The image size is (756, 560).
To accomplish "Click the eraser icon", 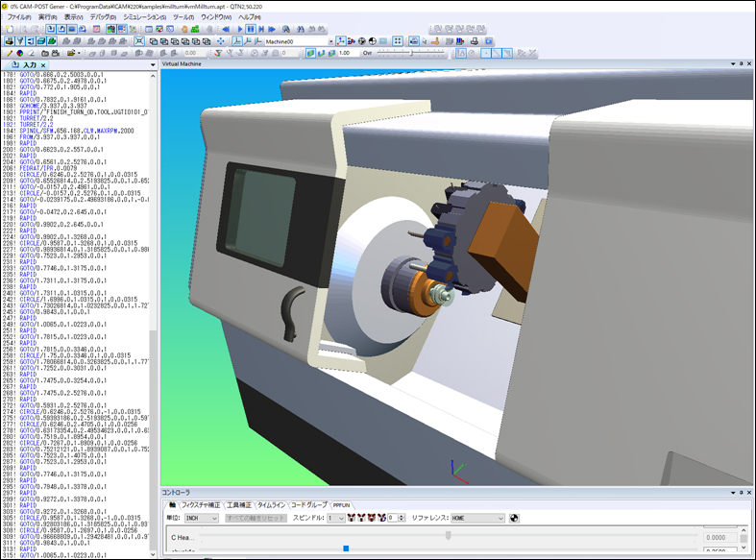I will click(31, 54).
